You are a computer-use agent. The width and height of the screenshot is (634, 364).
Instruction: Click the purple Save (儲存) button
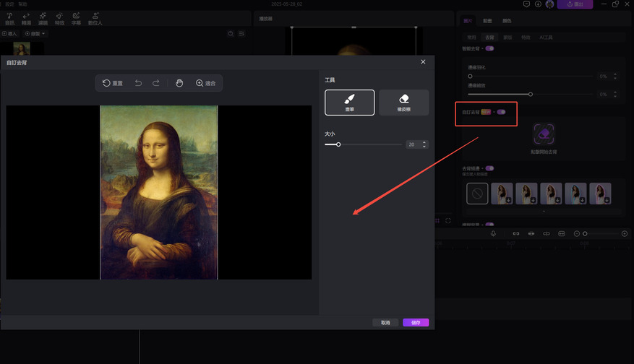[x=416, y=322]
